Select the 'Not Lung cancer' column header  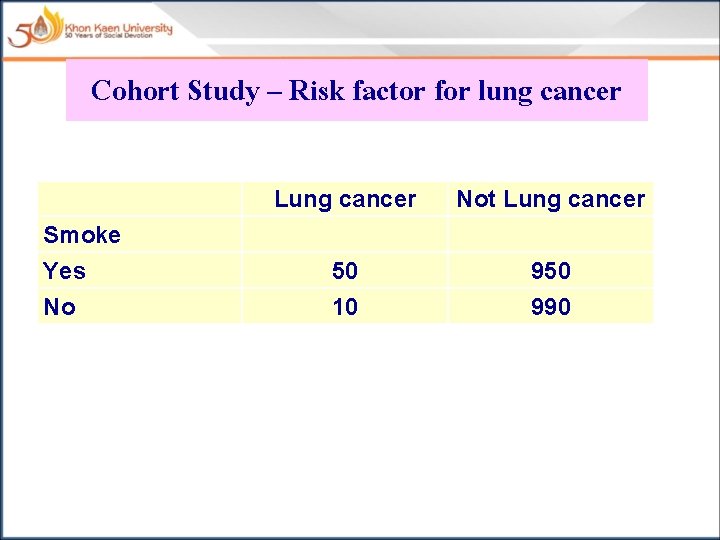[x=550, y=199]
